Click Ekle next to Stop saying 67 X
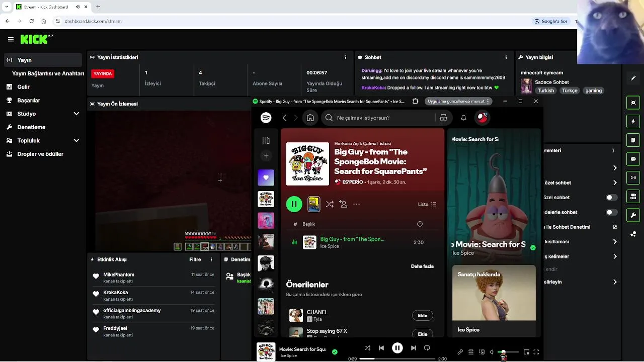The image size is (644, 362). [x=423, y=334]
